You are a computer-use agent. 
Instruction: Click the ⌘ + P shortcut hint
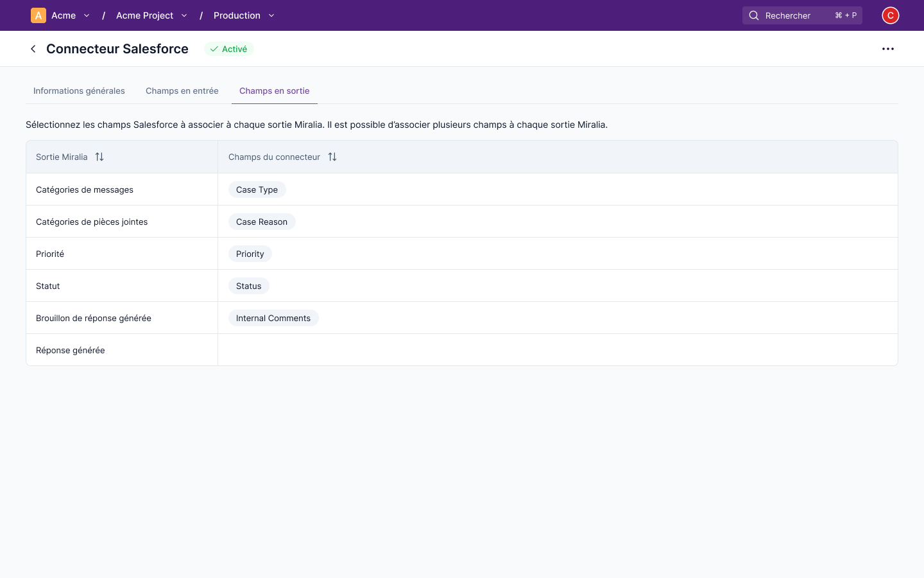846,15
